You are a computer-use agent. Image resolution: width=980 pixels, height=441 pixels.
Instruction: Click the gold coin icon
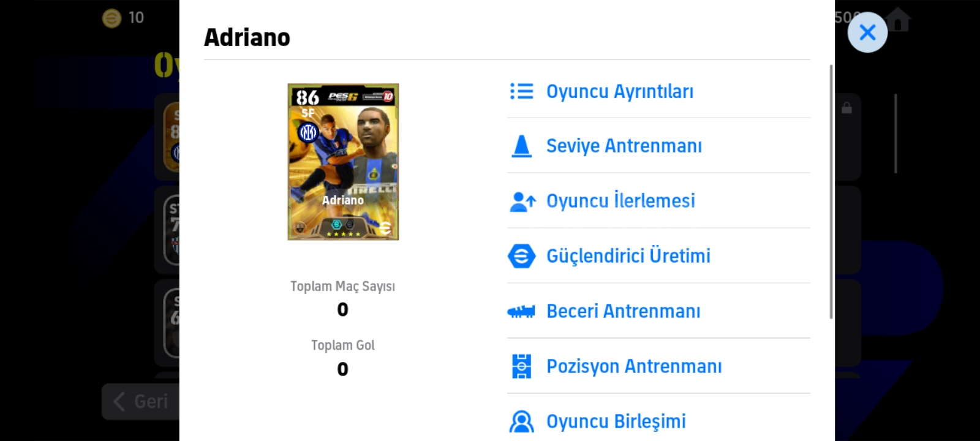(111, 18)
